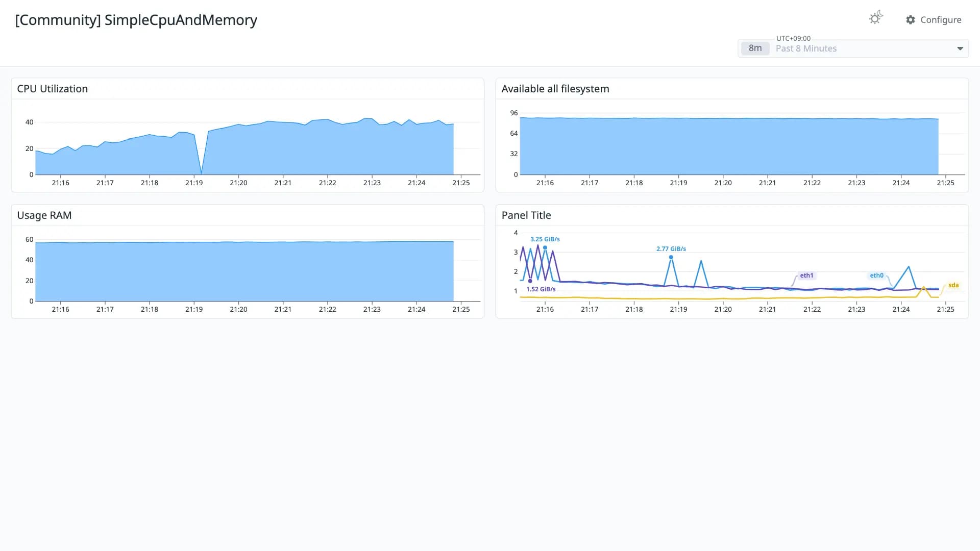Click the UTC+09:00 timezone label

click(x=793, y=38)
